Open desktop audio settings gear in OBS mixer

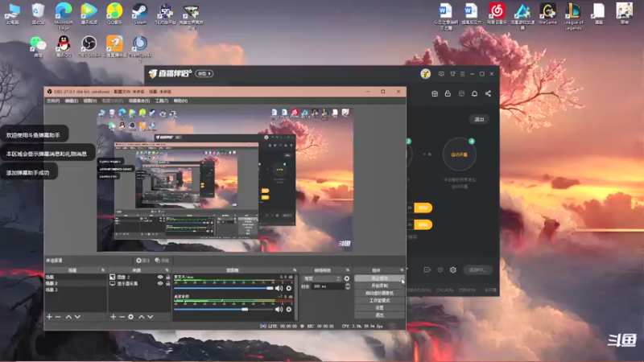pyautogui.click(x=289, y=309)
